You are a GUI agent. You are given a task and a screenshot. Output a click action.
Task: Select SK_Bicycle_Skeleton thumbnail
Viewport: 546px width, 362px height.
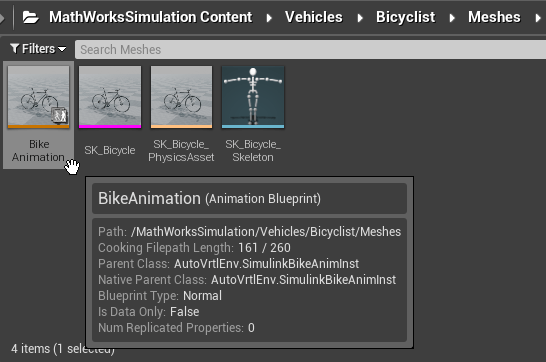(x=253, y=97)
